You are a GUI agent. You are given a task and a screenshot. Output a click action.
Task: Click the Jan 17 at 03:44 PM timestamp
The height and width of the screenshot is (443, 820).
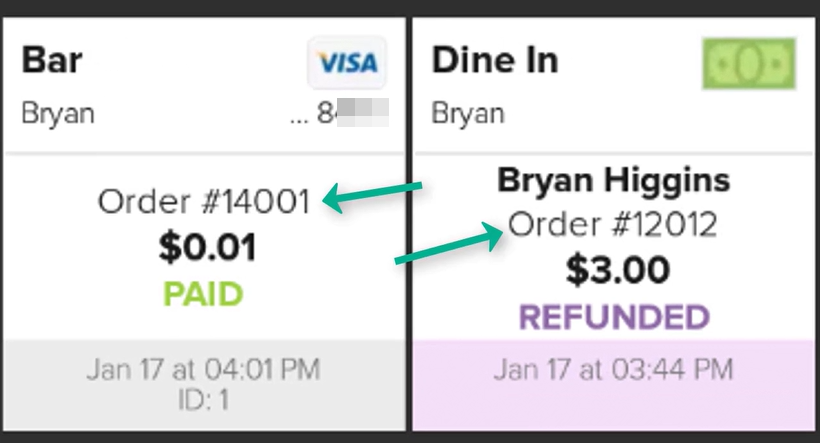click(x=613, y=370)
